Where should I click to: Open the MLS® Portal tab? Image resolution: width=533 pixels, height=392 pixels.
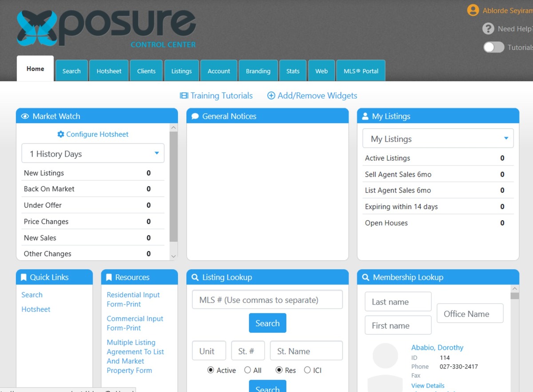pyautogui.click(x=361, y=71)
